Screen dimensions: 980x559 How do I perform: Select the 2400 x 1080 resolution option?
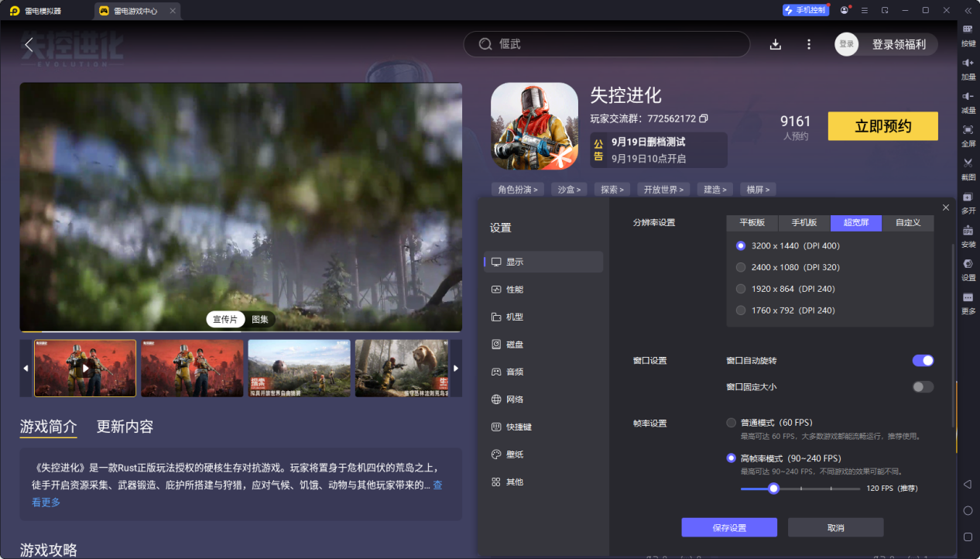(741, 267)
